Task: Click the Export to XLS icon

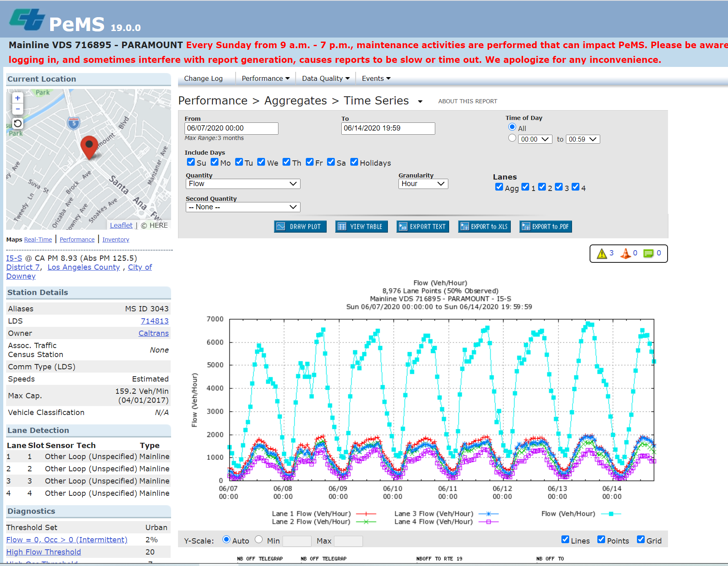Action: [464, 226]
